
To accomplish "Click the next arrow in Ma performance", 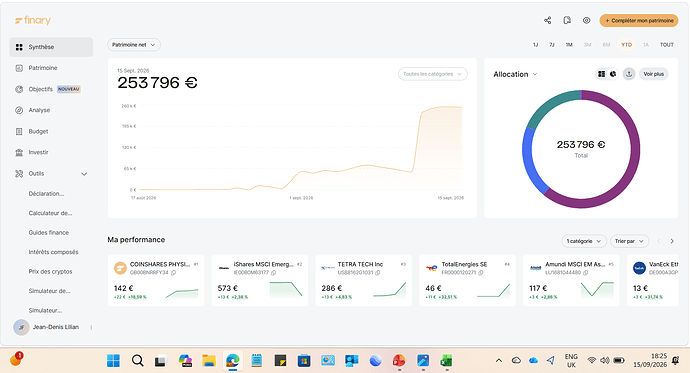I will click(x=672, y=241).
